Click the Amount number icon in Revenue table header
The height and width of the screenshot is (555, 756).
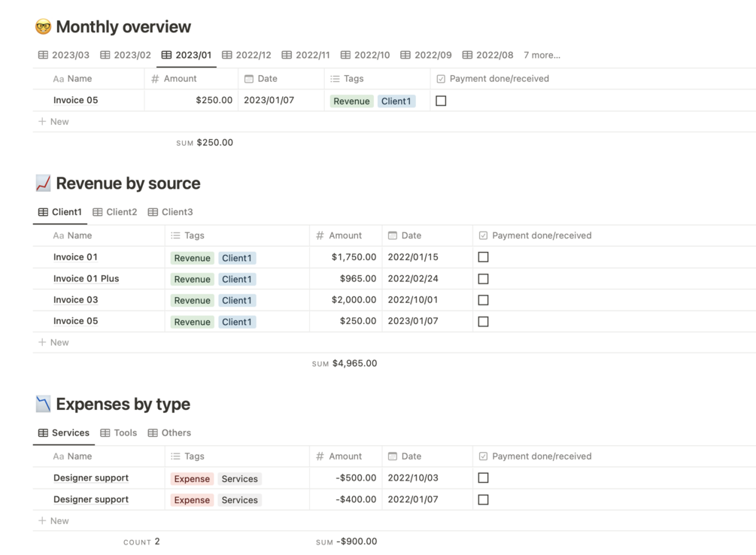tap(320, 235)
